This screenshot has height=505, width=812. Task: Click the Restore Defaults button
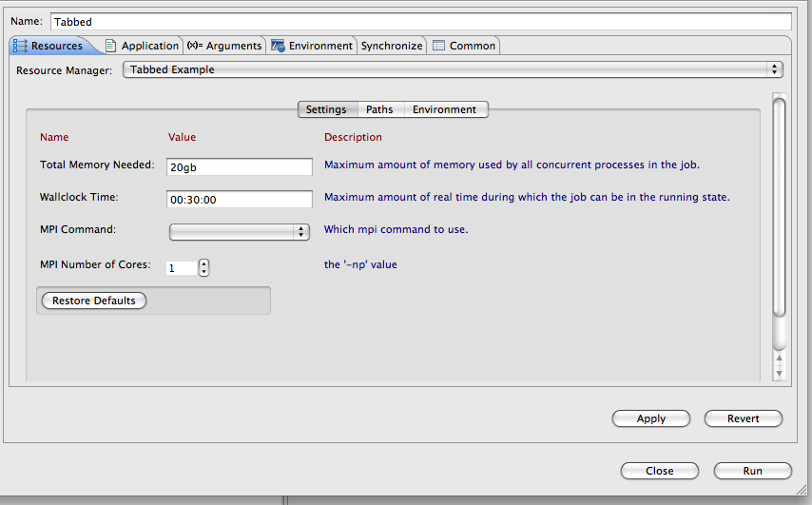[94, 301]
